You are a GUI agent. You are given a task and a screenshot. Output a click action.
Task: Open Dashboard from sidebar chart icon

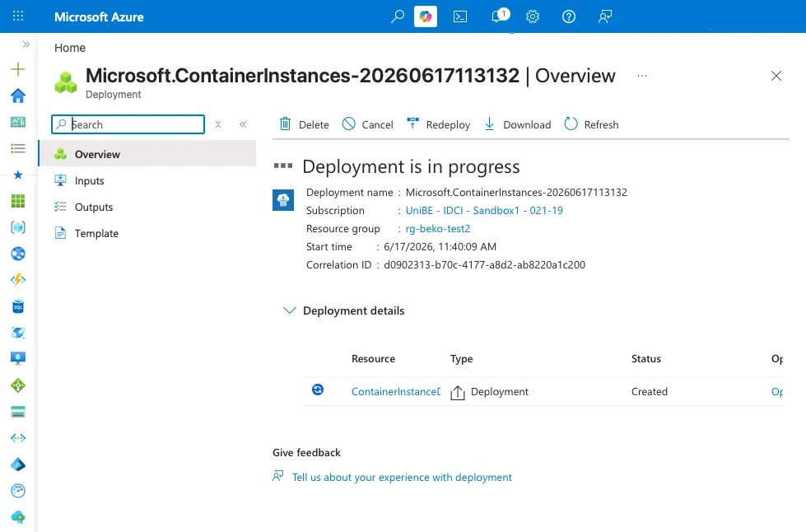pos(18,122)
